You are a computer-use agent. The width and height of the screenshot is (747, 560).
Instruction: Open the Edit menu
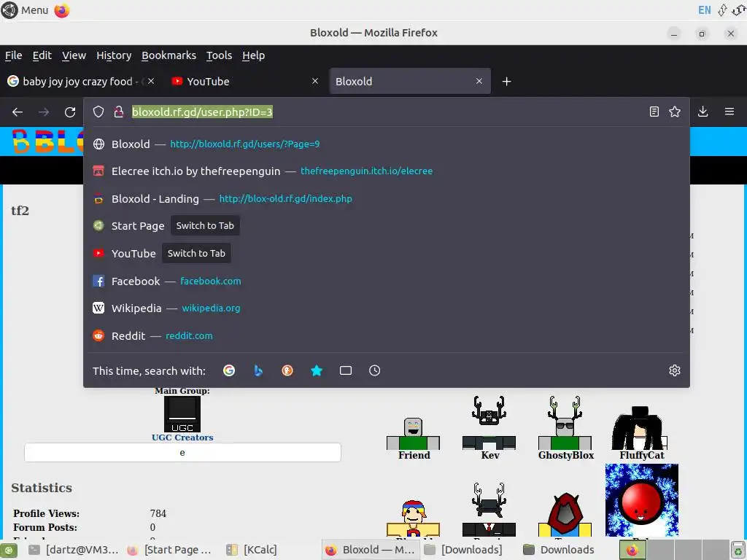42,55
